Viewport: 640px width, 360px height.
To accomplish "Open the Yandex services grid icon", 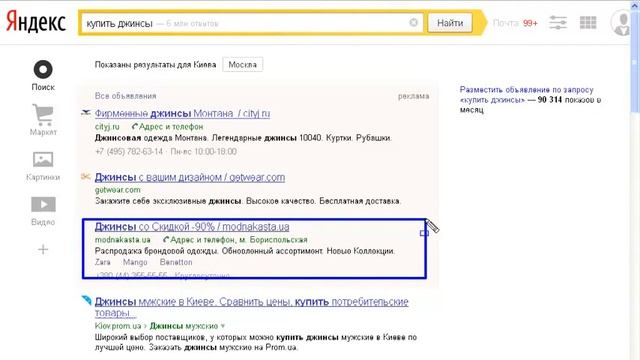I will coord(588,22).
